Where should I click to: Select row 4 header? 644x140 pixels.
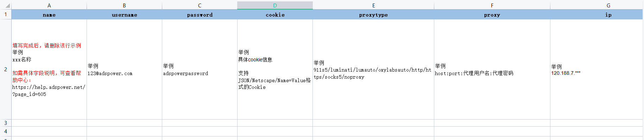(x=6, y=131)
